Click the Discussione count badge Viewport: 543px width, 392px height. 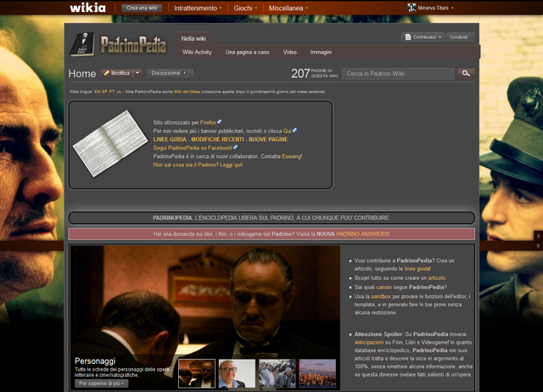tap(185, 73)
